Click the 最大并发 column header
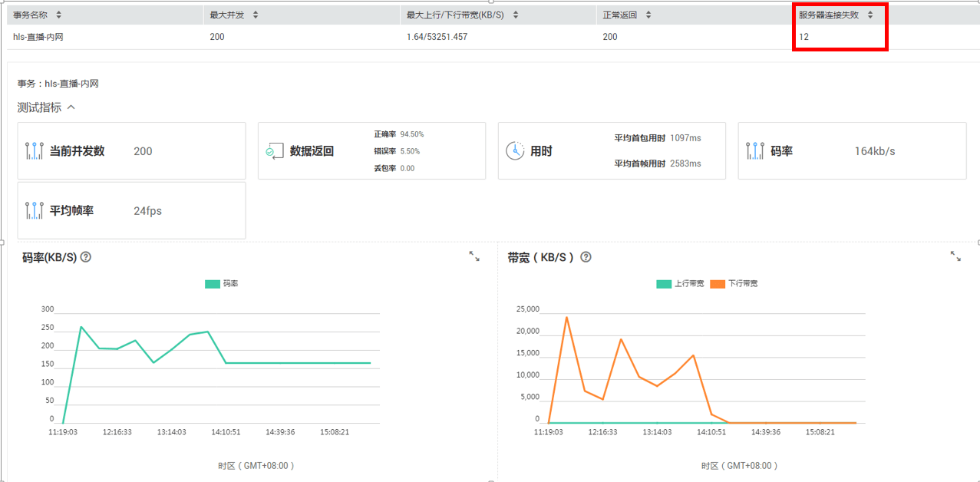This screenshot has height=482, width=980. click(228, 15)
